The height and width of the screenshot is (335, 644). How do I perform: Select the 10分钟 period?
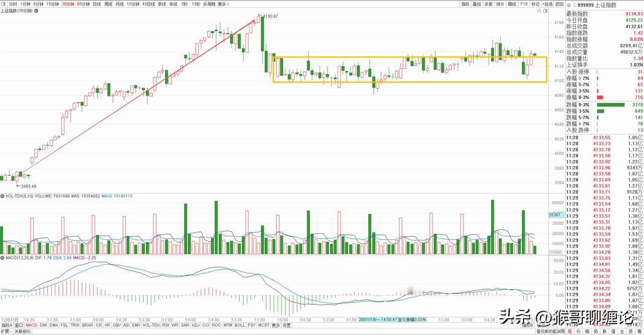[x=133, y=4]
